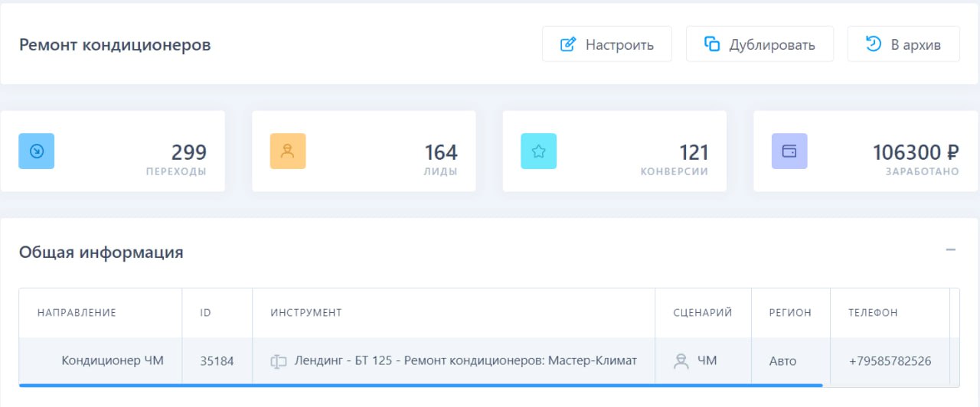Viewport: 980px width, 407px height.
Task: Click the orange Лиды person icon
Action: 288,151
